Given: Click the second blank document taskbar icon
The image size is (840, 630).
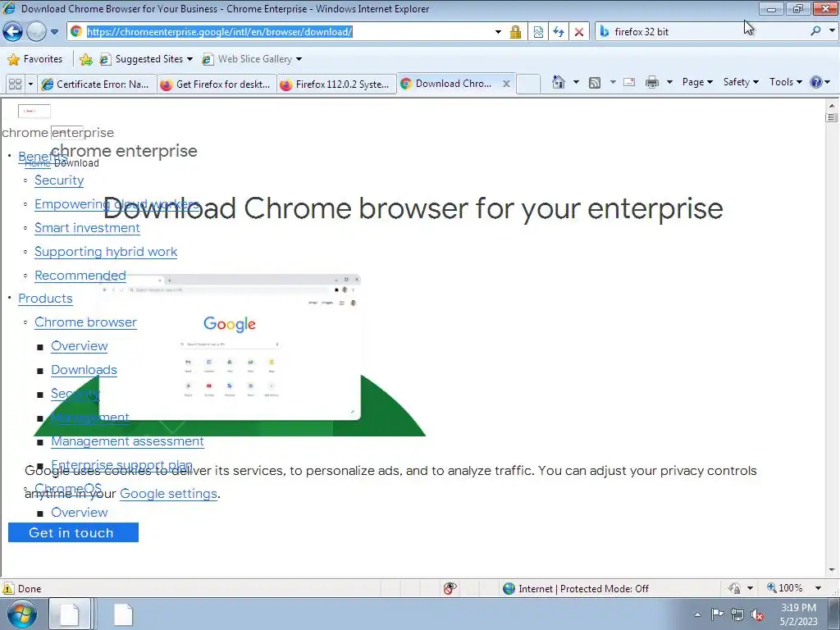Looking at the screenshot, I should (123, 614).
